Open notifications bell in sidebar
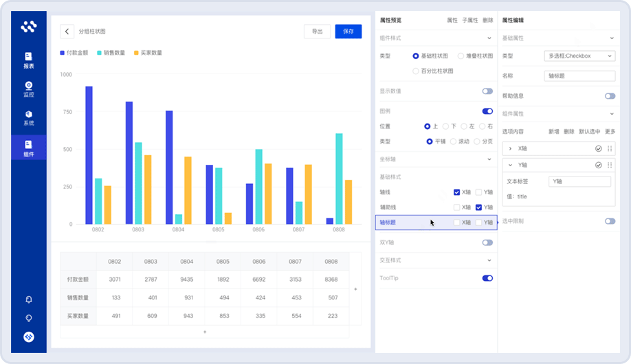 [x=29, y=299]
